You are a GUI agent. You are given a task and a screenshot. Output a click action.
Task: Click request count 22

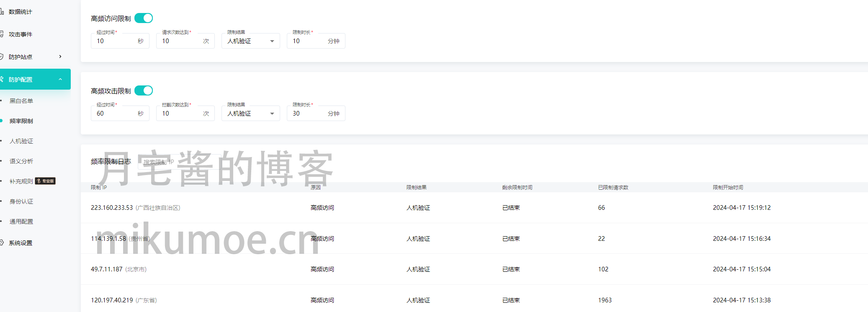[x=602, y=239]
